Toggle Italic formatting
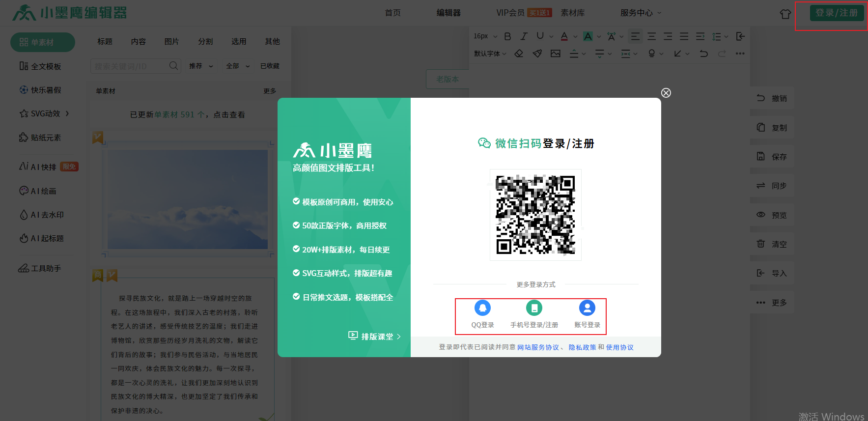Viewport: 868px width, 421px height. click(524, 36)
